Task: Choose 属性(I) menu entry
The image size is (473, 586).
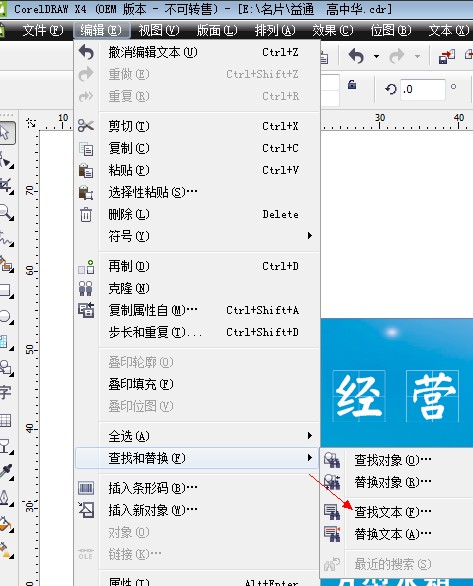Action: (x=198, y=581)
